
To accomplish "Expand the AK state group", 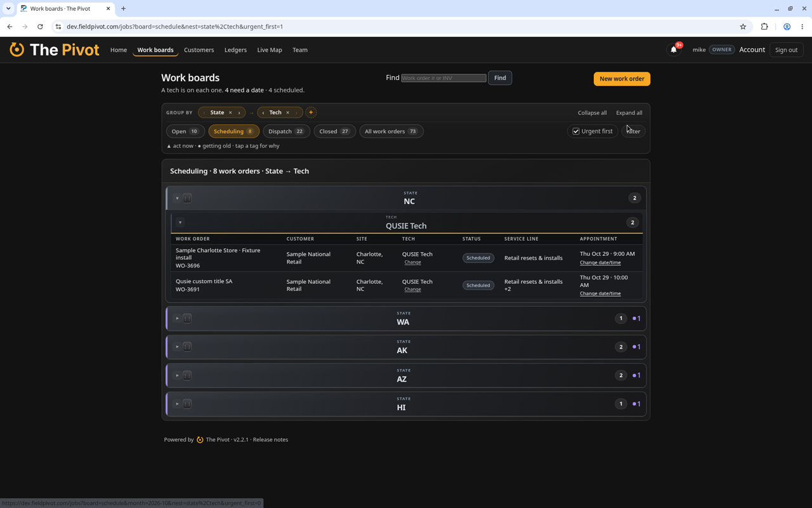I will click(177, 347).
